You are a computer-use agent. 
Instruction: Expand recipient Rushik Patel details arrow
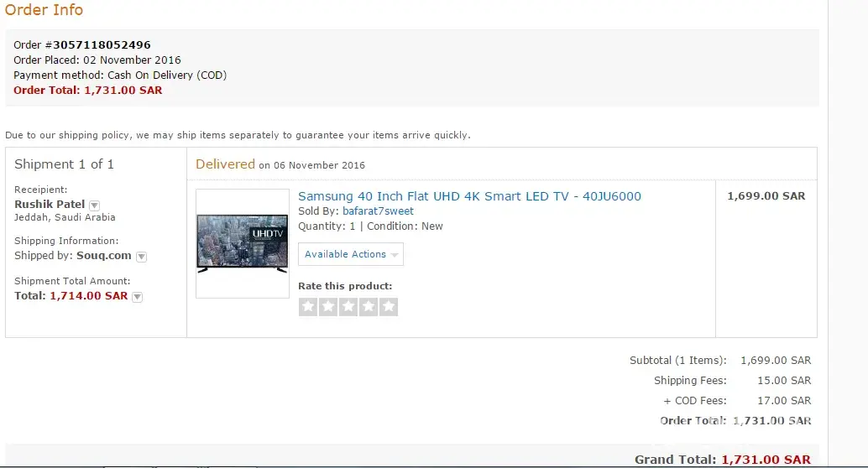point(95,205)
